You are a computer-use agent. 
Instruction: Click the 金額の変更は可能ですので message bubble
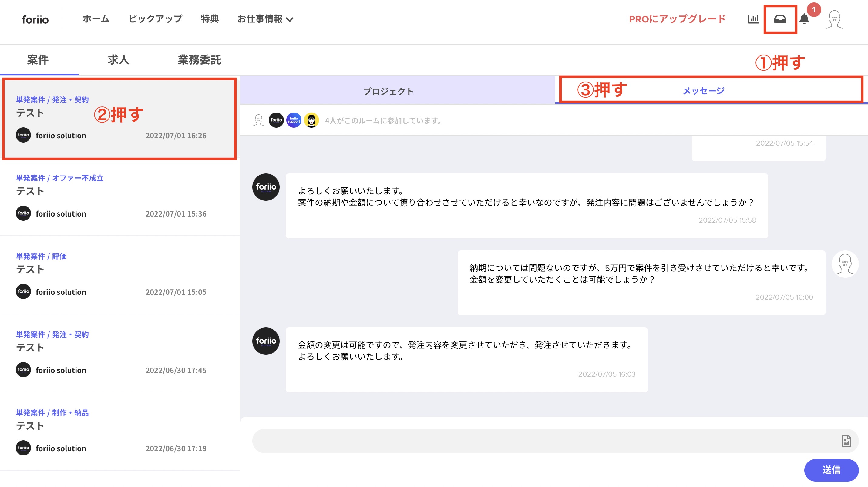466,360
